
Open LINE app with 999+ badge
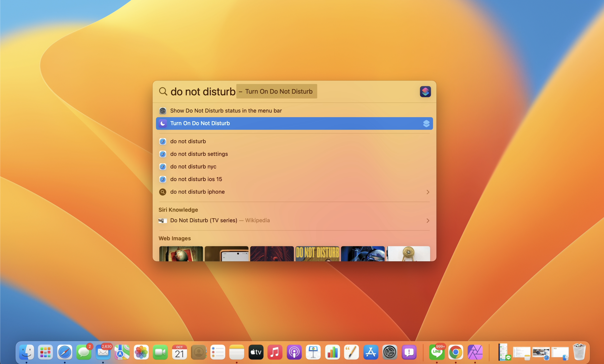click(x=437, y=352)
